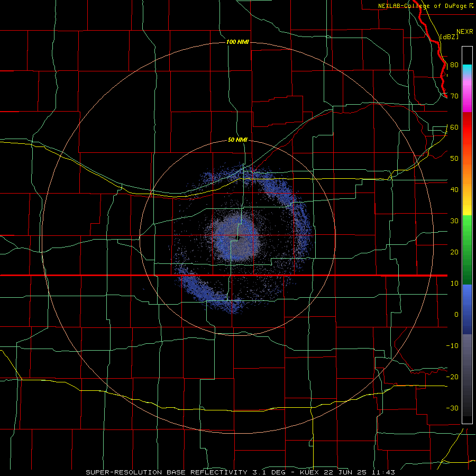Click the 30 value on dBZ scale
The width and height of the screenshot is (476, 476).
454,221
